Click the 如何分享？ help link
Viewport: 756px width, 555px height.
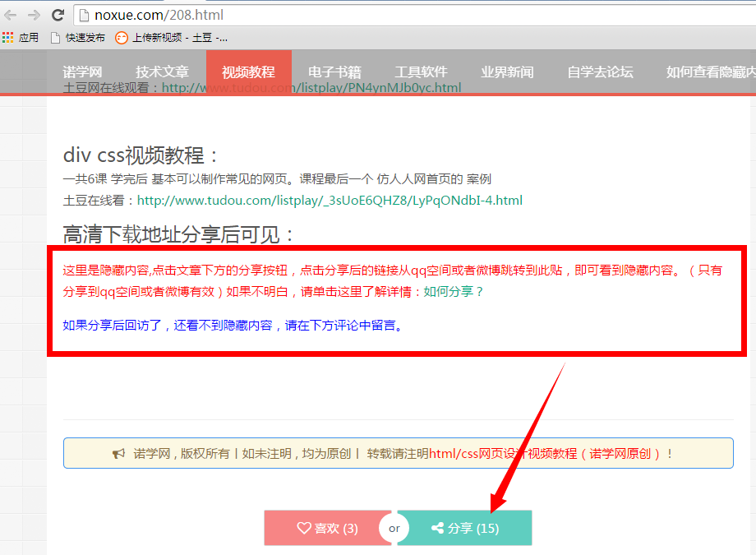(x=454, y=292)
